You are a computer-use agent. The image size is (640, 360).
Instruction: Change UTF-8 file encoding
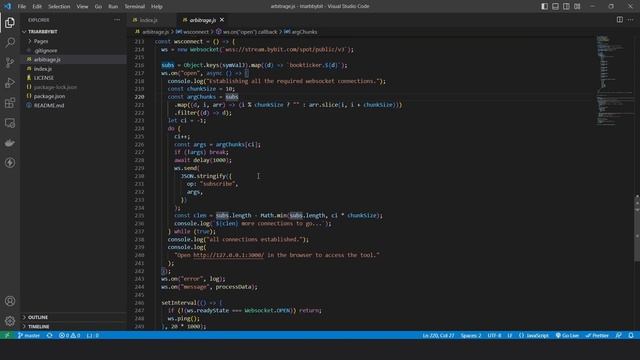click(494, 335)
